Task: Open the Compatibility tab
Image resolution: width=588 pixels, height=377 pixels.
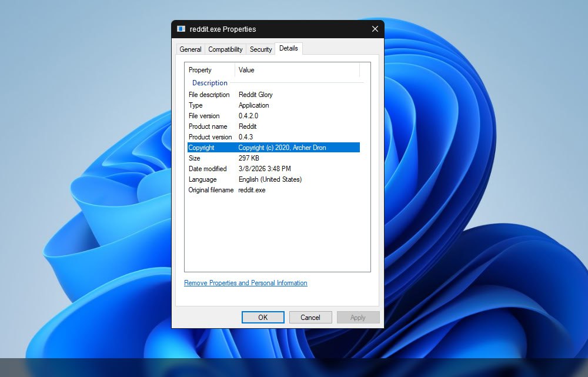Action: click(x=225, y=49)
